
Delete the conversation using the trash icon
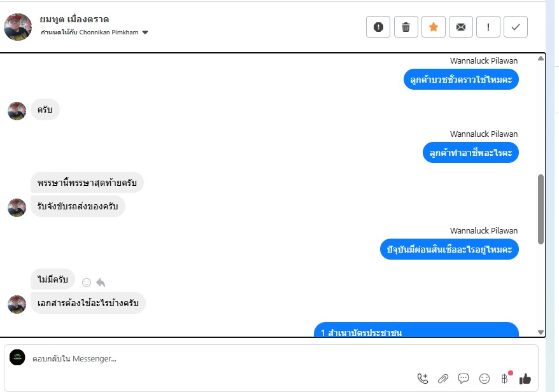[x=406, y=27]
